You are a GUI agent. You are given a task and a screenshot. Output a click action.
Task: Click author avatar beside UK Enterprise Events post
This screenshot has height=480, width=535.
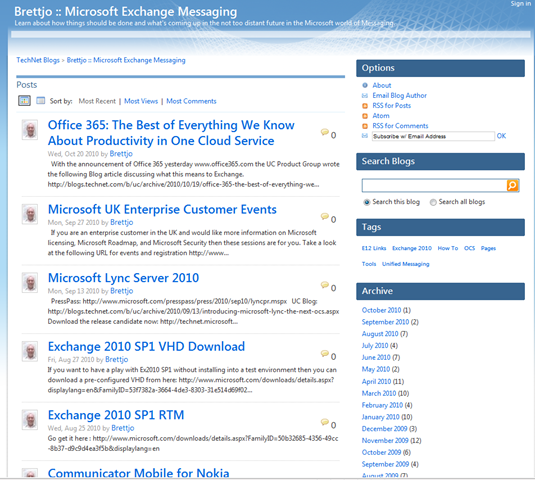[x=30, y=214]
